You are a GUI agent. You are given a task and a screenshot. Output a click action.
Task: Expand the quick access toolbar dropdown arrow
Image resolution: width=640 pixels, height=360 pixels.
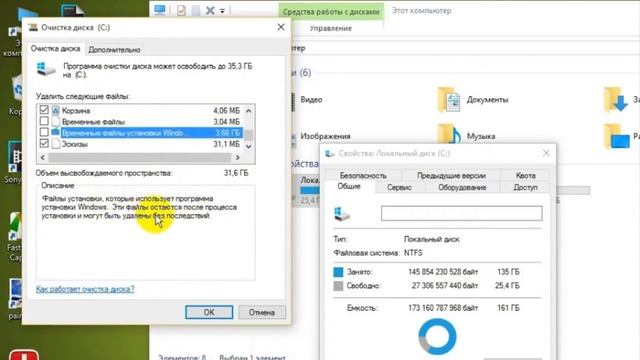[222, 11]
